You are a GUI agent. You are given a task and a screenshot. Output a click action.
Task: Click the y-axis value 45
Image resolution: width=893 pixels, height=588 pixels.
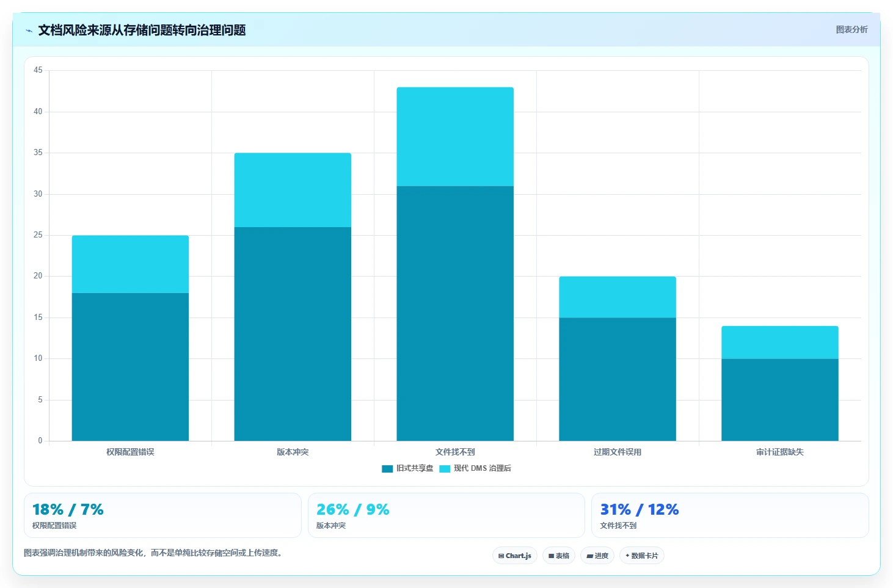pos(38,70)
